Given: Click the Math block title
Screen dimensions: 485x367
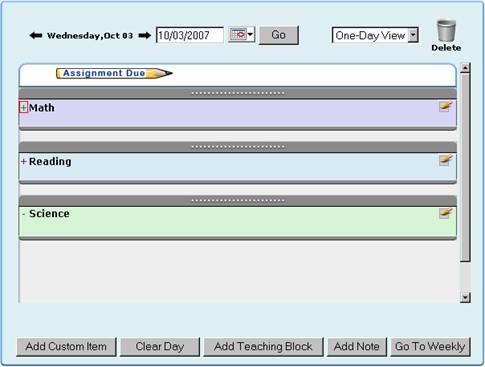Looking at the screenshot, I should point(42,108).
